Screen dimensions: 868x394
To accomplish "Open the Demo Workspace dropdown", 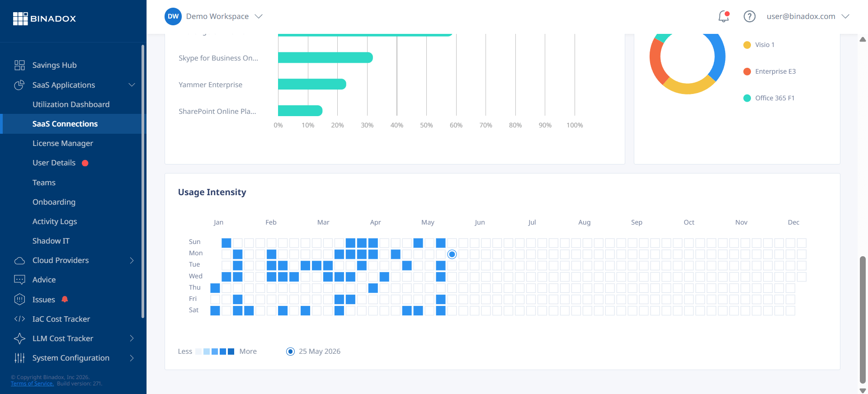I will tap(213, 16).
